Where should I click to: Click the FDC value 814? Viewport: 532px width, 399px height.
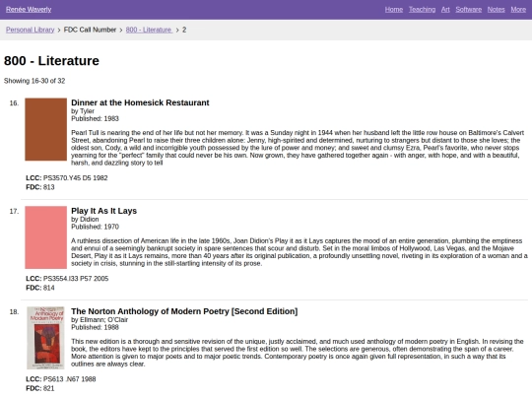[49, 288]
